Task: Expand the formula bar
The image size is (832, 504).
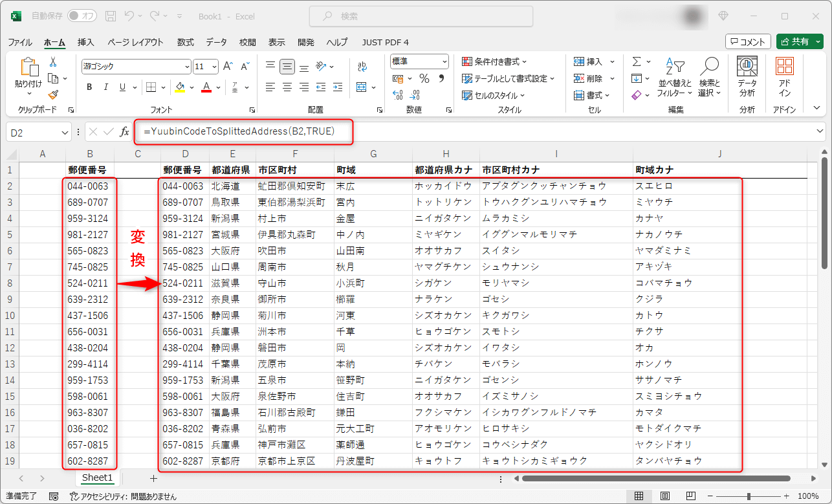Action: pyautogui.click(x=820, y=131)
